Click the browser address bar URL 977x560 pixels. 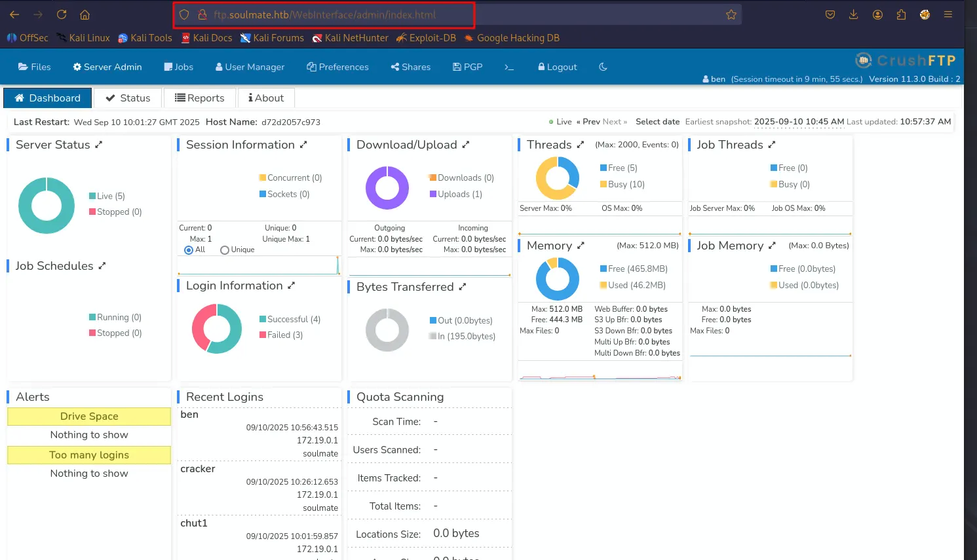tap(324, 14)
